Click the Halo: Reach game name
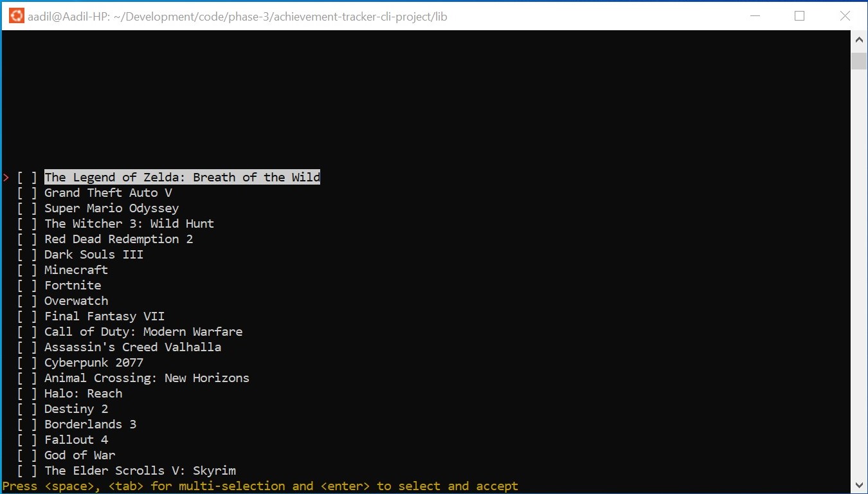Screen dimensions: 868x494 point(83,394)
